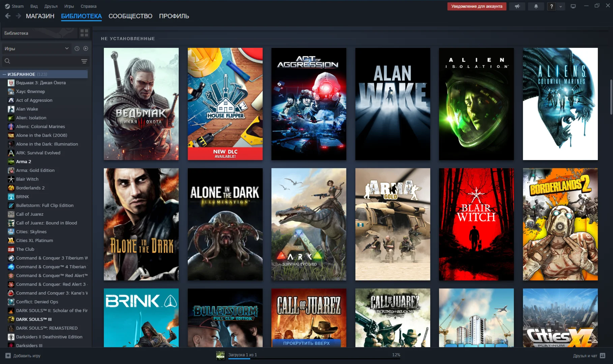Switch to the СООБЩЕСТВО tab
The width and height of the screenshot is (613, 364).
(130, 16)
